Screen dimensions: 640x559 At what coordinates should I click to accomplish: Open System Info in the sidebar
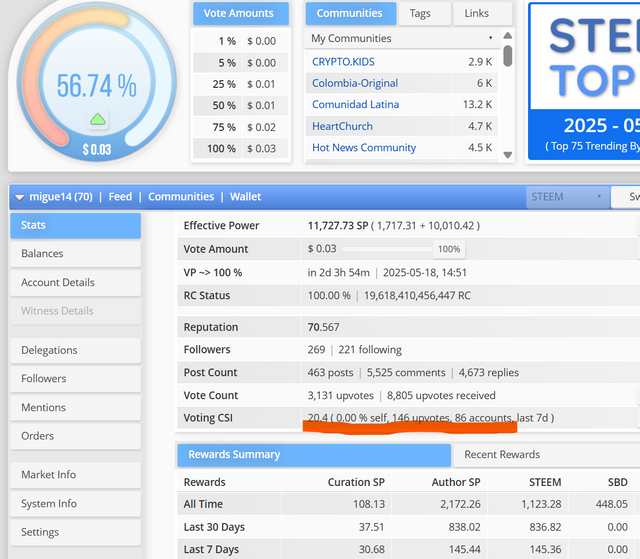pos(76,504)
